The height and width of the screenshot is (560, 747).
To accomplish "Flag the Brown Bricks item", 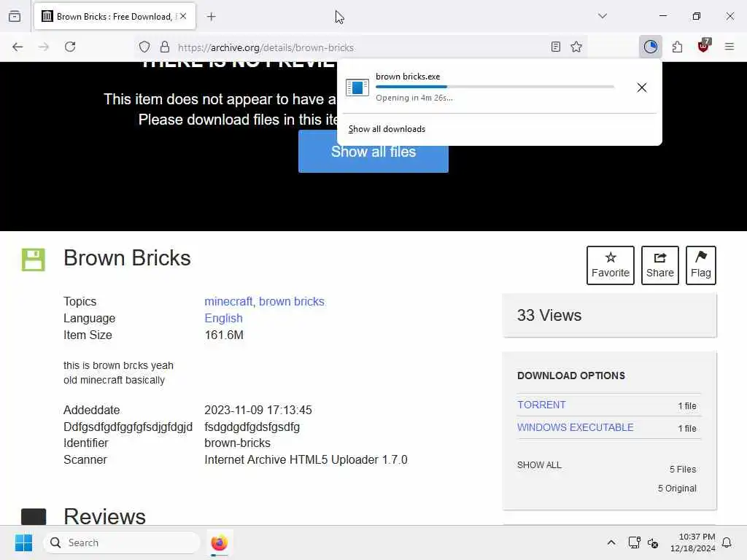I will 701,265.
